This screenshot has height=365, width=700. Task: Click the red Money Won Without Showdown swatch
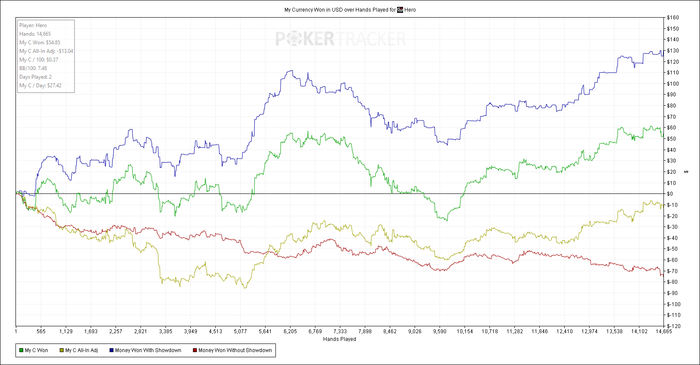point(195,350)
